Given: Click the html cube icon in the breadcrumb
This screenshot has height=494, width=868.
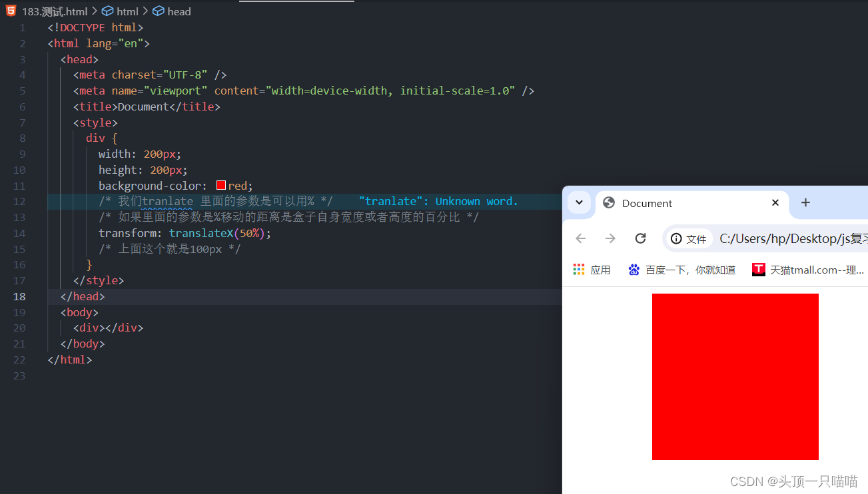Looking at the screenshot, I should (x=108, y=11).
